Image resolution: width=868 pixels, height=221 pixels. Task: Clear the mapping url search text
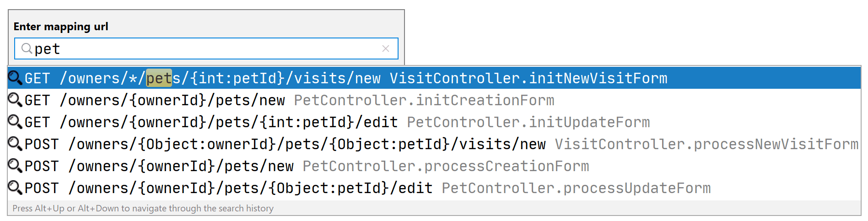[x=386, y=49]
